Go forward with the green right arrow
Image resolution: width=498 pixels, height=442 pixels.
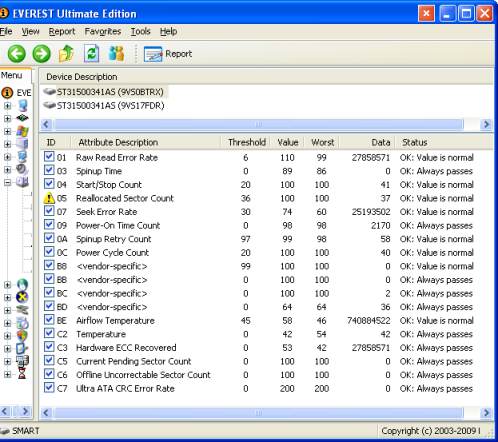(x=42, y=54)
